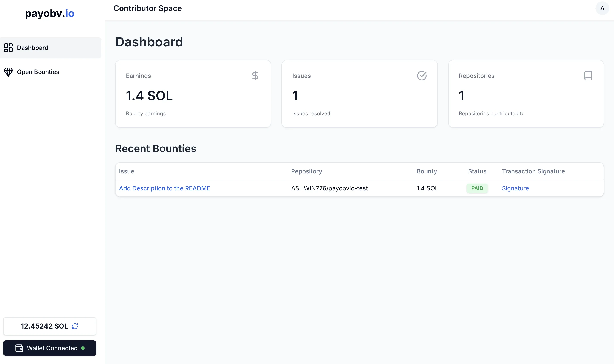Click the Repositories contributed to card
Screen dimensions: 614x364
pos(526,94)
